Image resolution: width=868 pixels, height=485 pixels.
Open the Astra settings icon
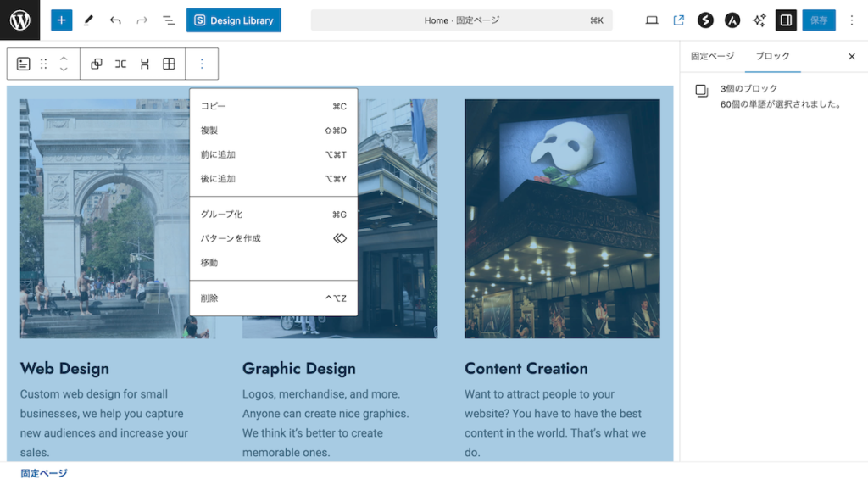click(x=732, y=20)
